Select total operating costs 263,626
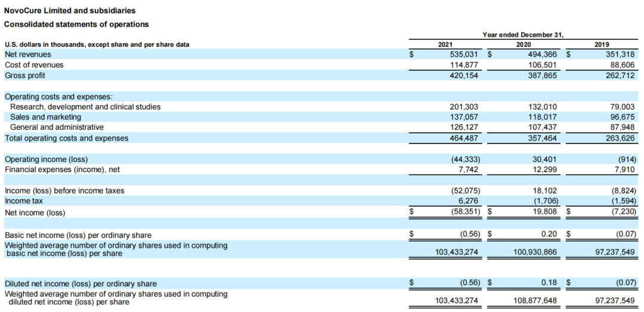The width and height of the screenshot is (644, 312). pyautogui.click(x=621, y=138)
